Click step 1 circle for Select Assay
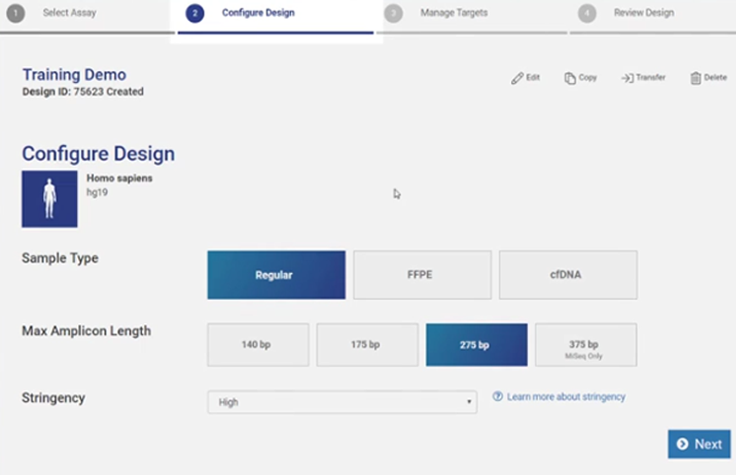The image size is (736, 475). pos(14,14)
